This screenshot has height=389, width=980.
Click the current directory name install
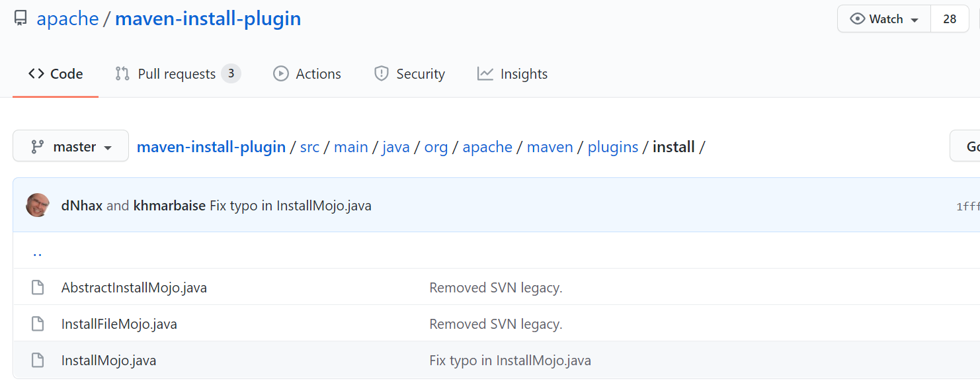[x=673, y=147]
